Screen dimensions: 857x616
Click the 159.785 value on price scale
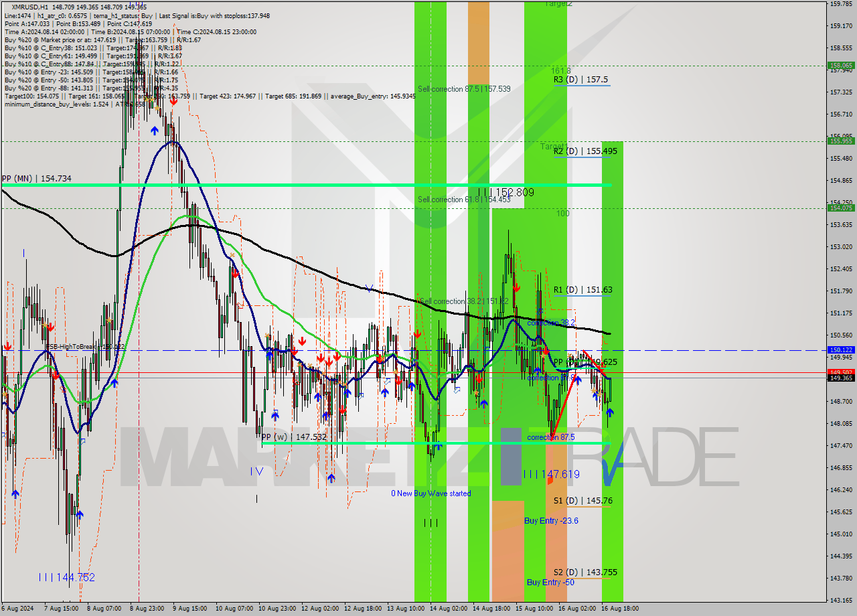(x=841, y=4)
